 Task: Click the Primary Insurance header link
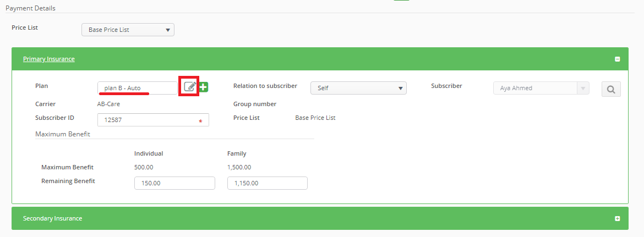tap(49, 59)
